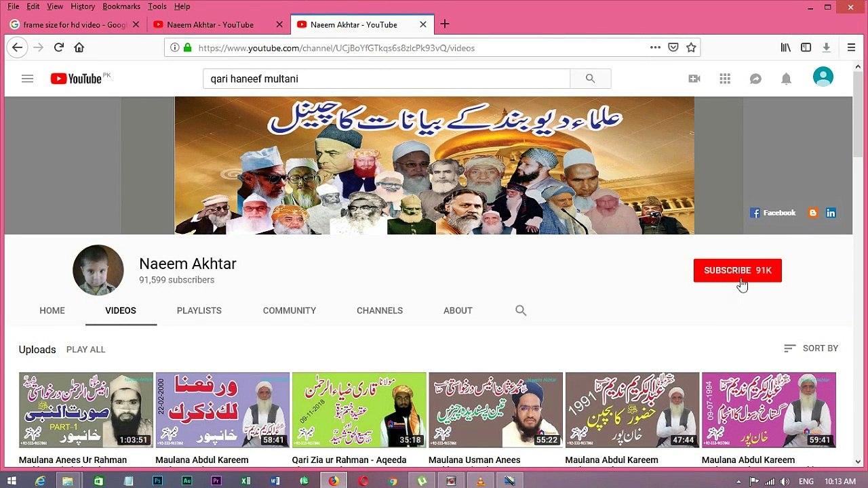Go to YouTube home via the logo

pyautogui.click(x=76, y=79)
